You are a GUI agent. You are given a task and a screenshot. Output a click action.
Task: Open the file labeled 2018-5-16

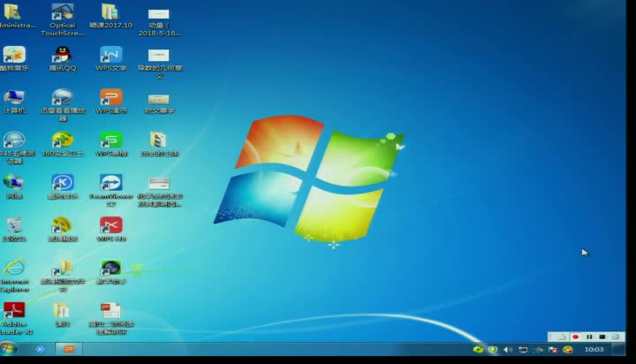tap(159, 22)
